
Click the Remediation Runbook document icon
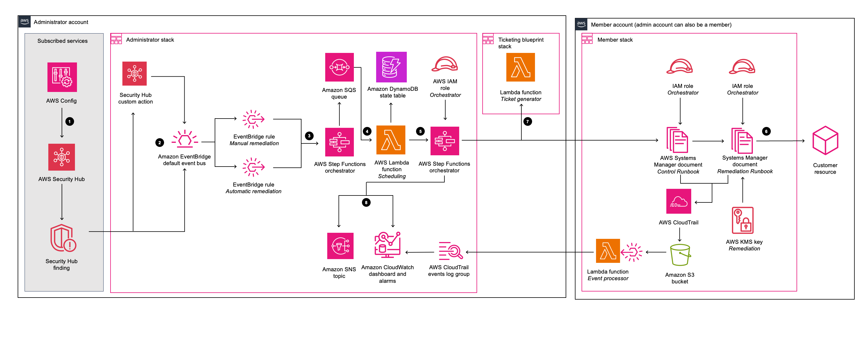[x=742, y=141]
